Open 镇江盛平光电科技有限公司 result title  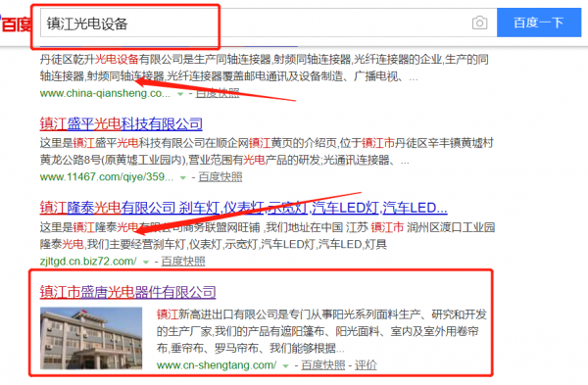click(122, 123)
